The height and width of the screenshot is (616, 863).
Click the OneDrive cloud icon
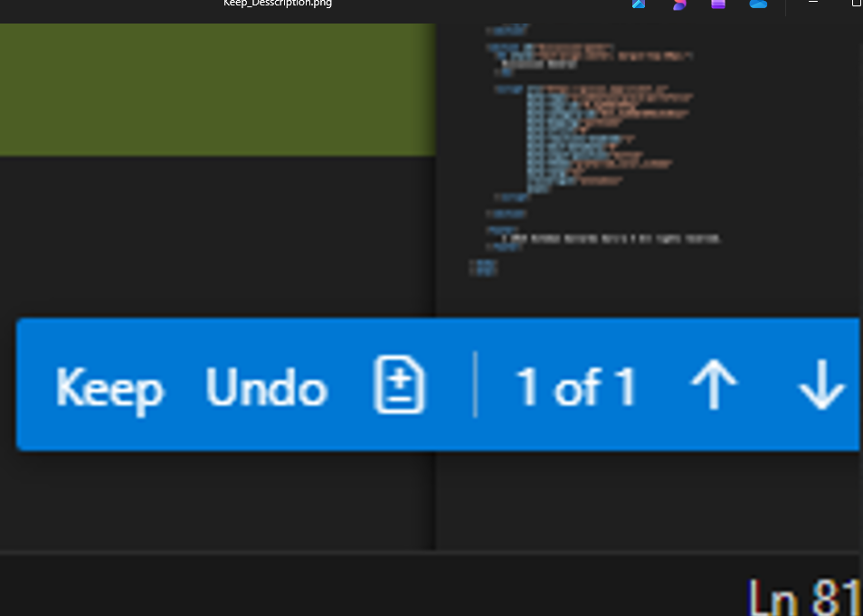pyautogui.click(x=758, y=4)
